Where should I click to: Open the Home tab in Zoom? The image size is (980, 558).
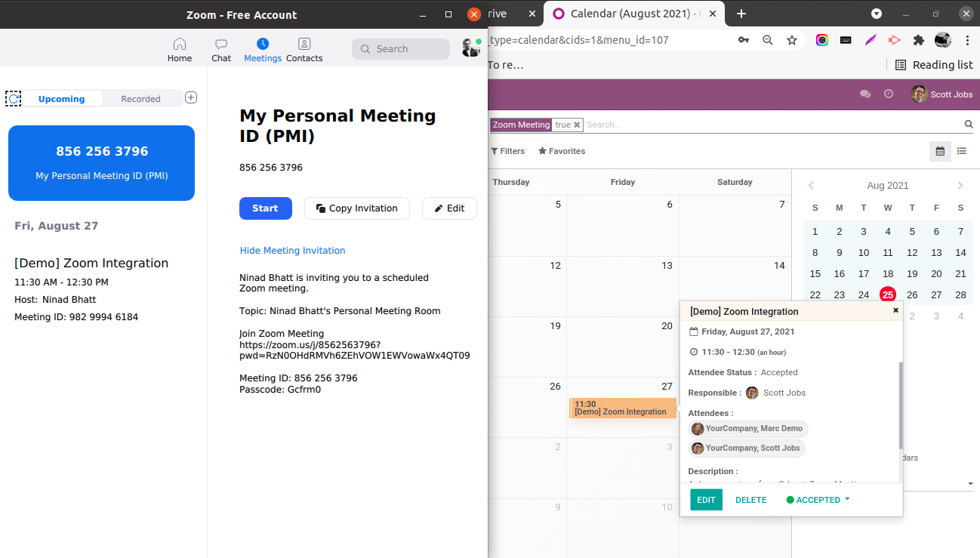[180, 50]
